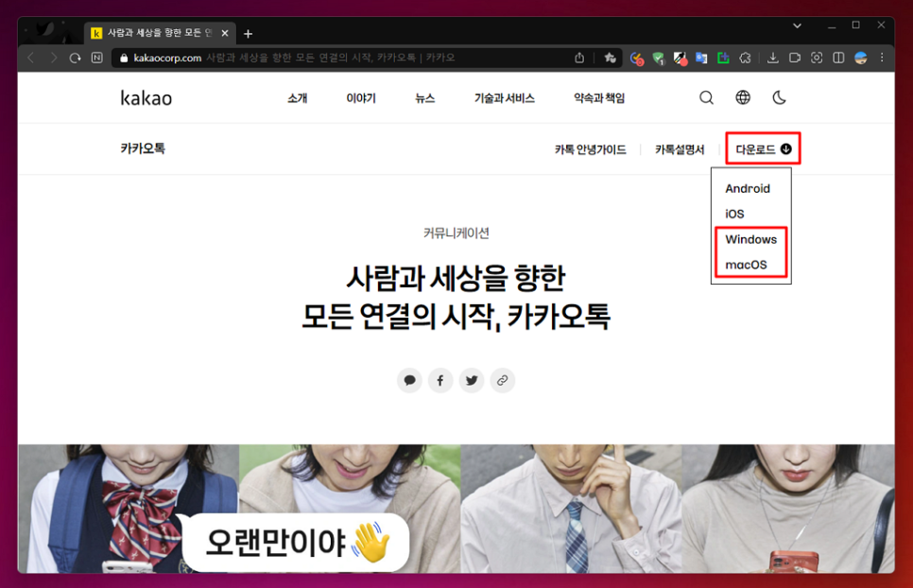Click the share icon in the address bar
The image size is (913, 588).
point(579,58)
